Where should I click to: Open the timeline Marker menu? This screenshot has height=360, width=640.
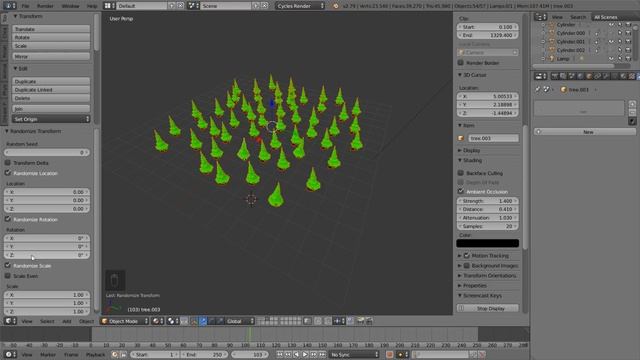(48, 355)
